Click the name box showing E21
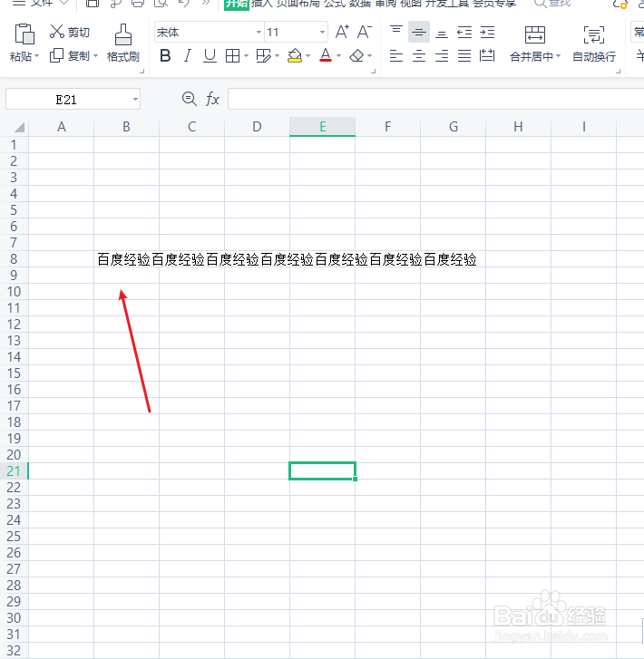 point(66,99)
